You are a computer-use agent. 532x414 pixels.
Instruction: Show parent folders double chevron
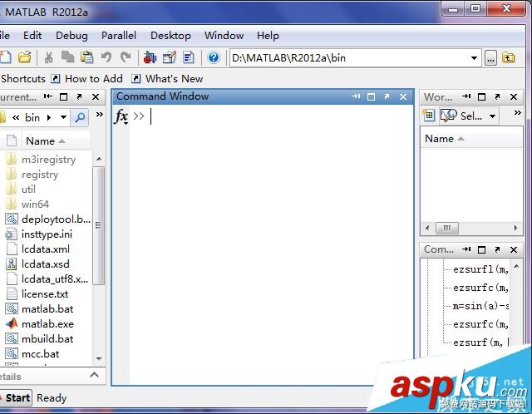(16, 117)
